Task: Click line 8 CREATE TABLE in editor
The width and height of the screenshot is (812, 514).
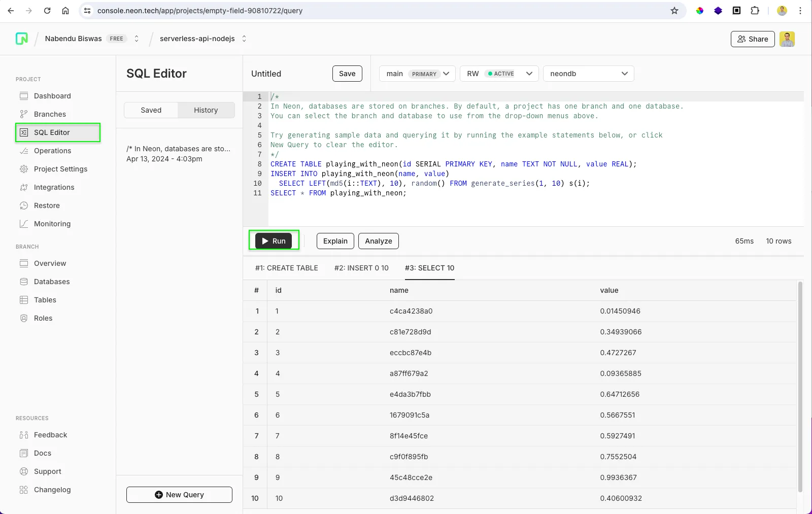Action: (x=453, y=164)
